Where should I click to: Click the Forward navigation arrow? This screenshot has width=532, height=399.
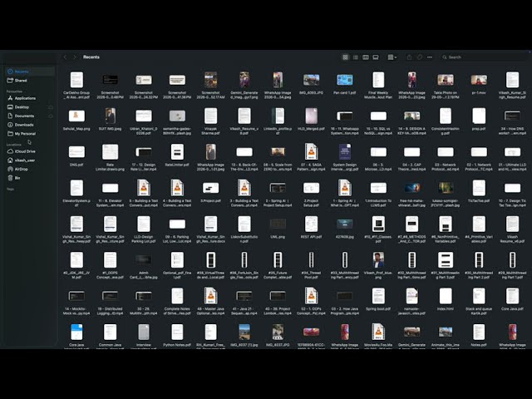click(x=75, y=57)
